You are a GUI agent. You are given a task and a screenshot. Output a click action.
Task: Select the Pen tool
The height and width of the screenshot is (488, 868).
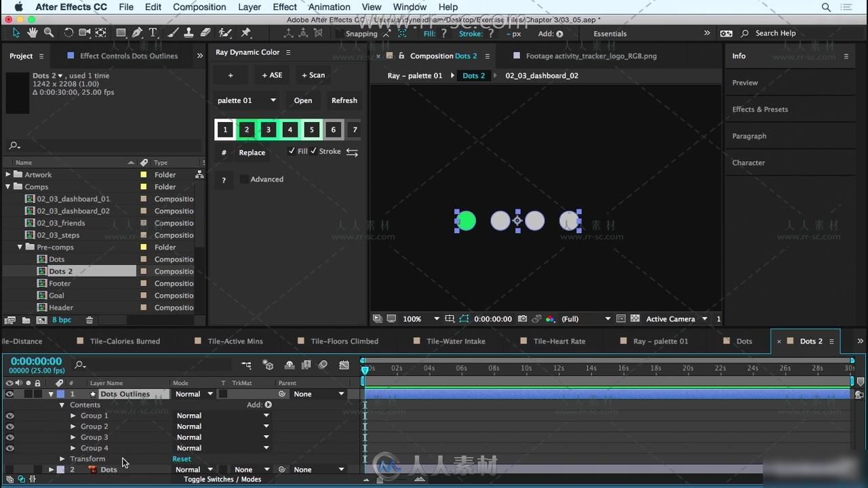(x=137, y=33)
